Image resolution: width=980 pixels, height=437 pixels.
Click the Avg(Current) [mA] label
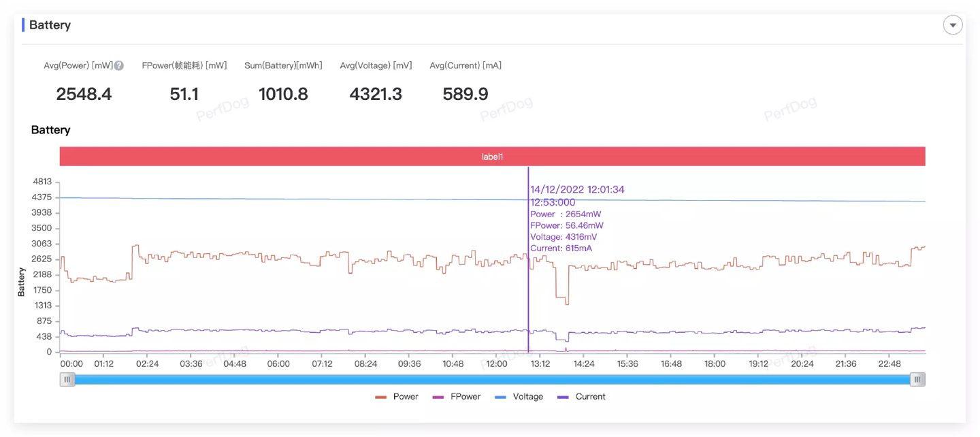(465, 65)
